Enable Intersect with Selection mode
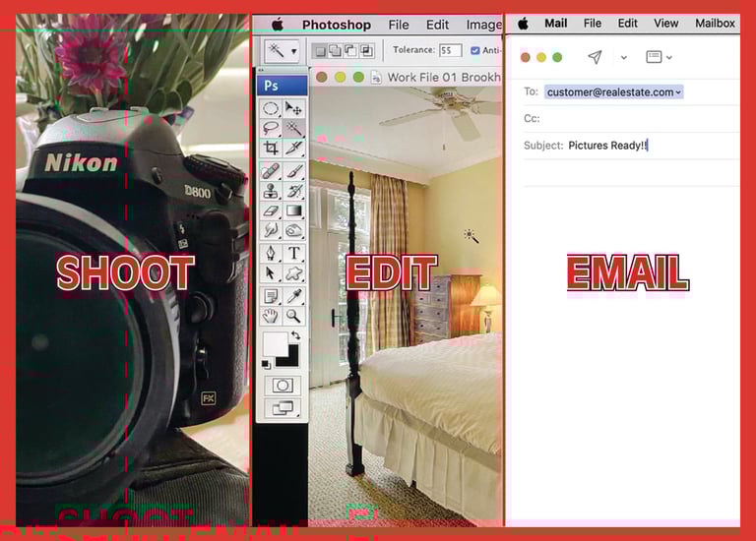The image size is (756, 541). point(366,50)
